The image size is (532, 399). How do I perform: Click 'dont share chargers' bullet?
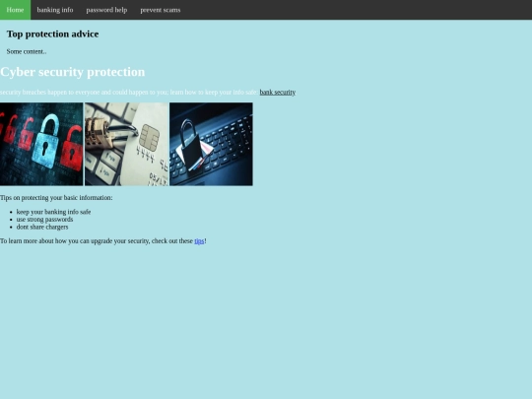tap(42, 227)
